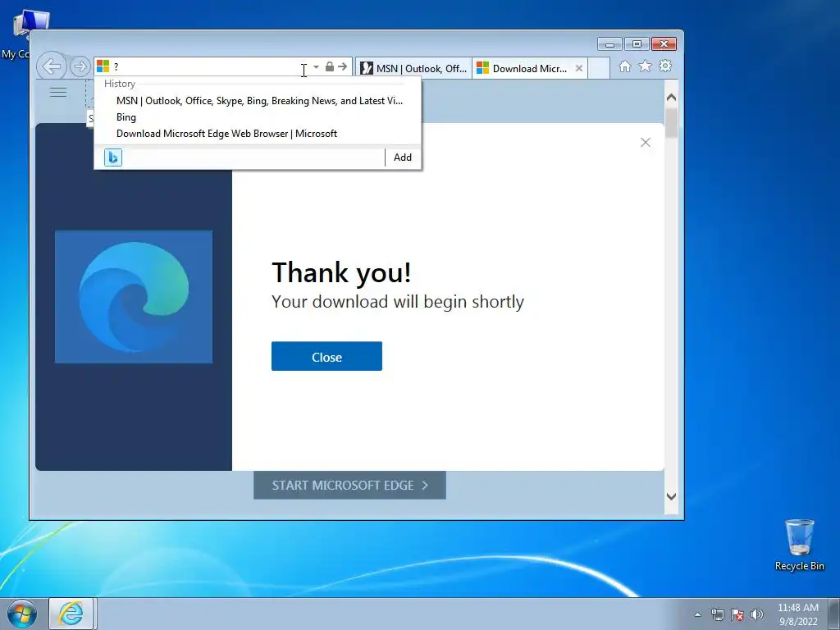Screen dimensions: 840x630
Task: Open Favorites star icon
Action: (x=645, y=66)
